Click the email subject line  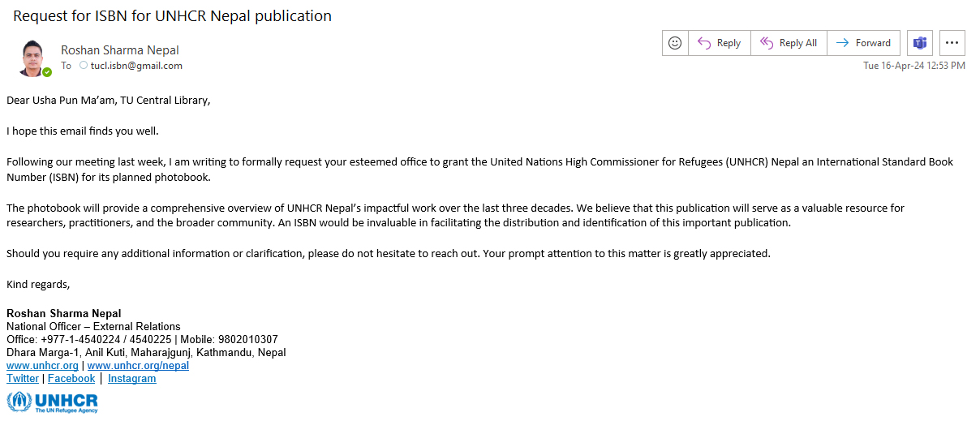(172, 15)
